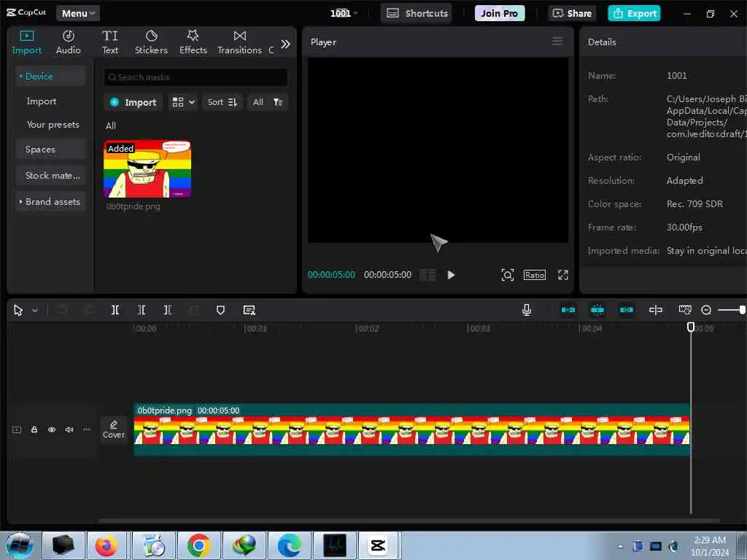Click the Export button

[x=634, y=13]
